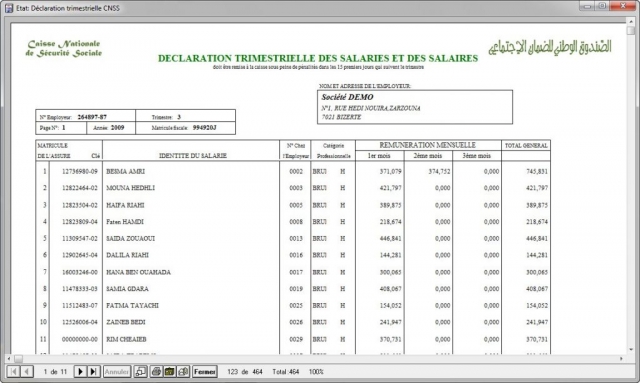Print the report with printer icon
This screenshot has height=383, width=640.
point(156,372)
